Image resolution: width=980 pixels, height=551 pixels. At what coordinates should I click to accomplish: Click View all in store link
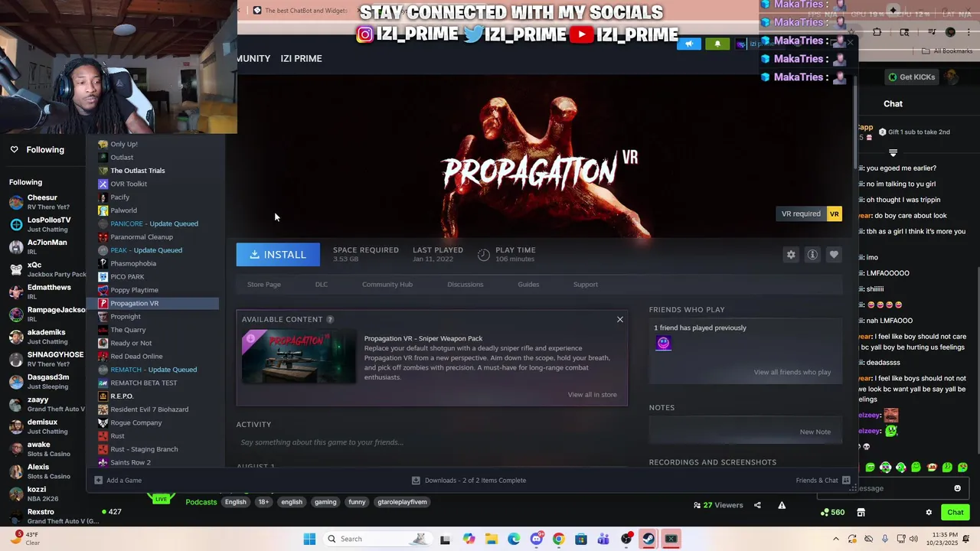pos(592,394)
